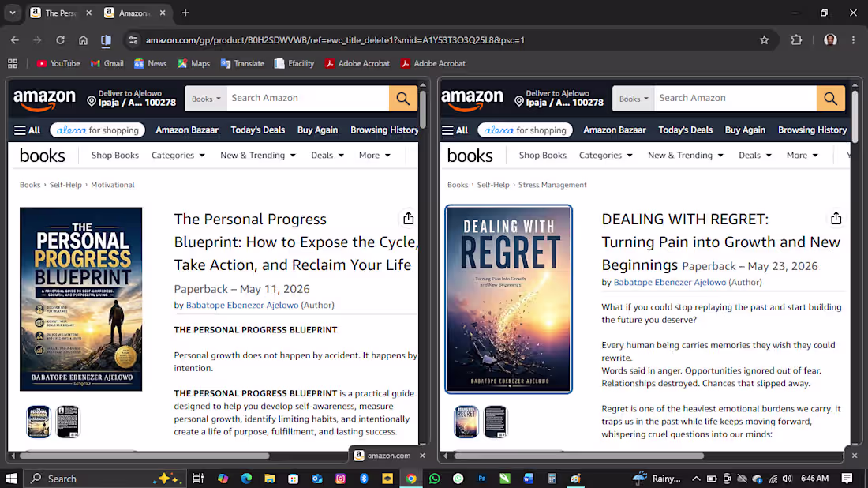Click the search magnifier button in the right pane
868x488 pixels.
coord(830,99)
